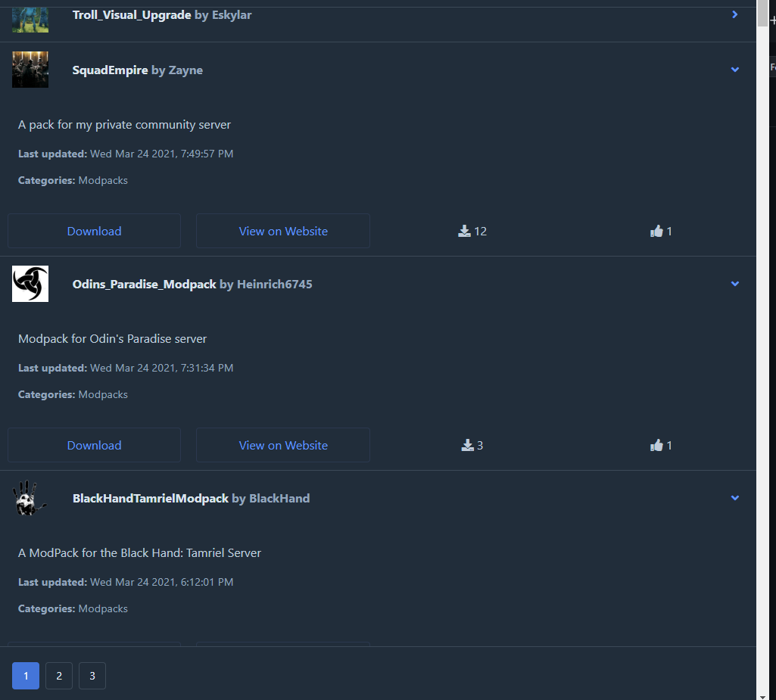Select the active page 1 button

tap(26, 676)
